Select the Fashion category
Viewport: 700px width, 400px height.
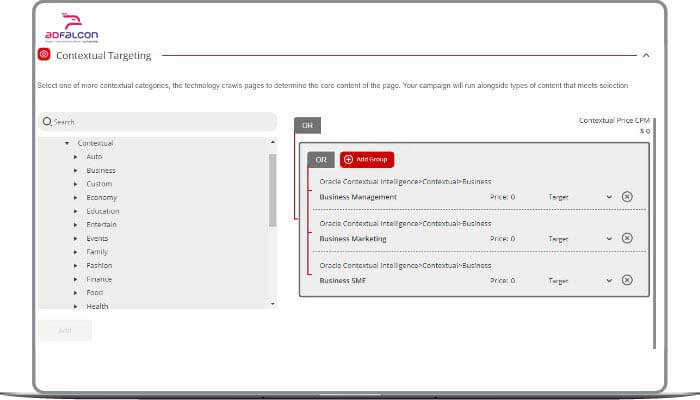[x=99, y=266]
